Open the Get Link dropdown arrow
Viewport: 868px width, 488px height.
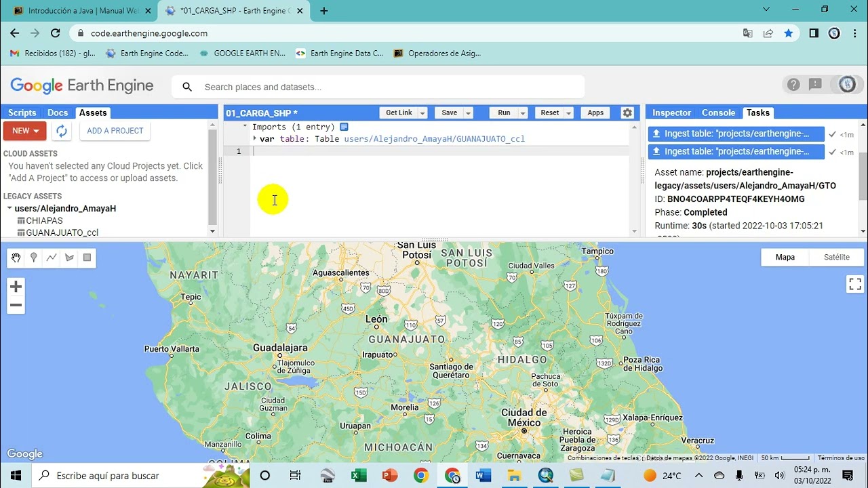tap(422, 113)
